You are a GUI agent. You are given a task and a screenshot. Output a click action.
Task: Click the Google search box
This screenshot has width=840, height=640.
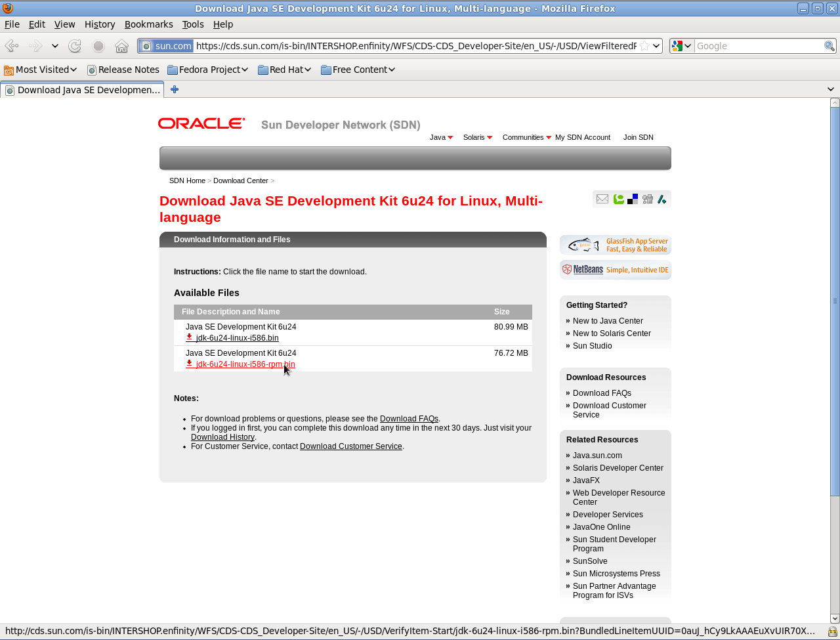(759, 46)
